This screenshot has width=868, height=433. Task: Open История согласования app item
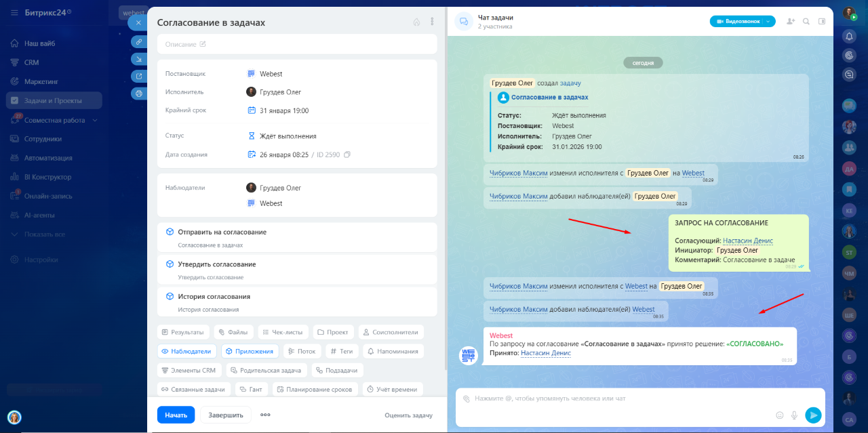click(297, 302)
